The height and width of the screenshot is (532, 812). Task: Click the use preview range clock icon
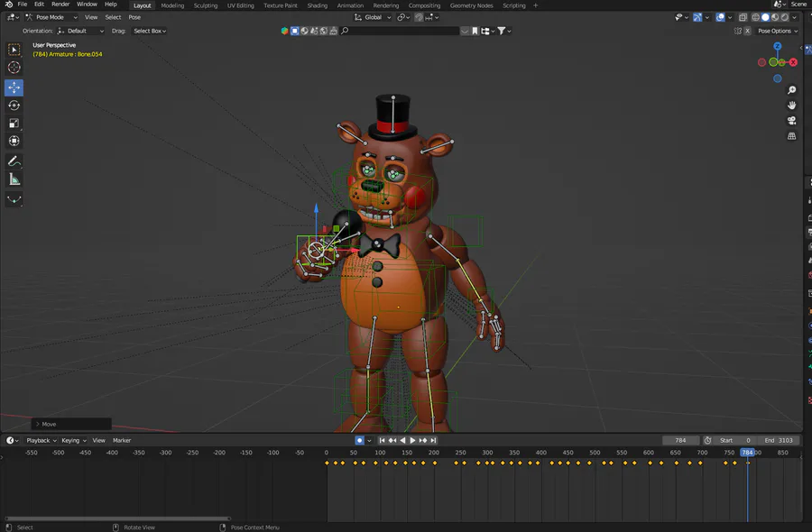tap(707, 440)
